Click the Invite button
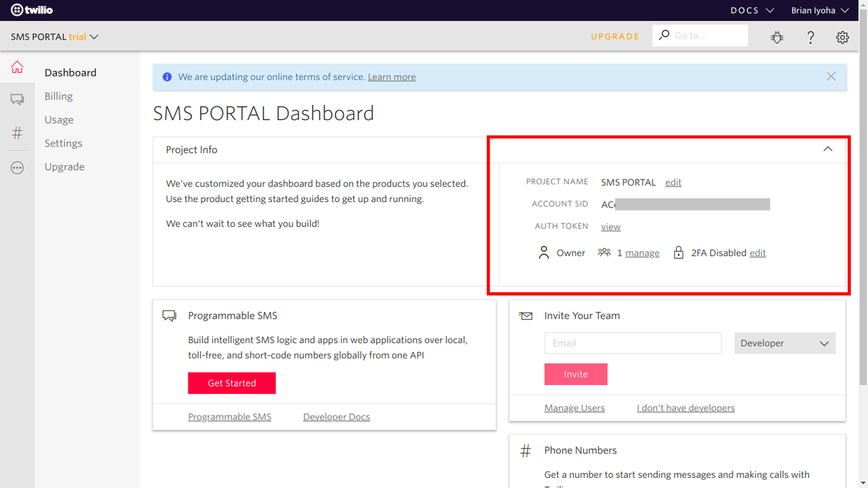Screen dimensions: 868x488 click(576, 374)
